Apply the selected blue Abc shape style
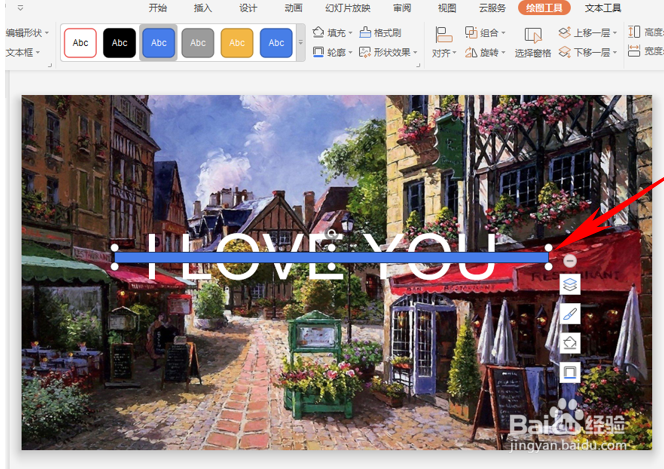The height and width of the screenshot is (469, 664). [x=159, y=43]
